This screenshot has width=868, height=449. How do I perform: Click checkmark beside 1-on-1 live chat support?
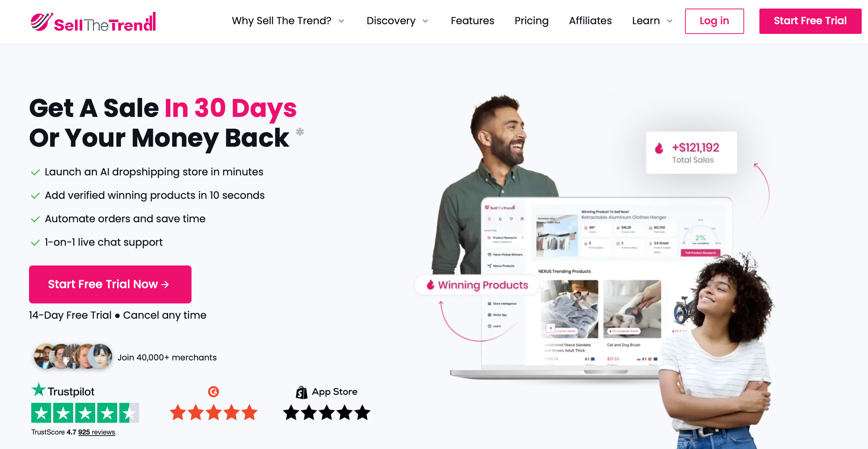[x=35, y=243]
